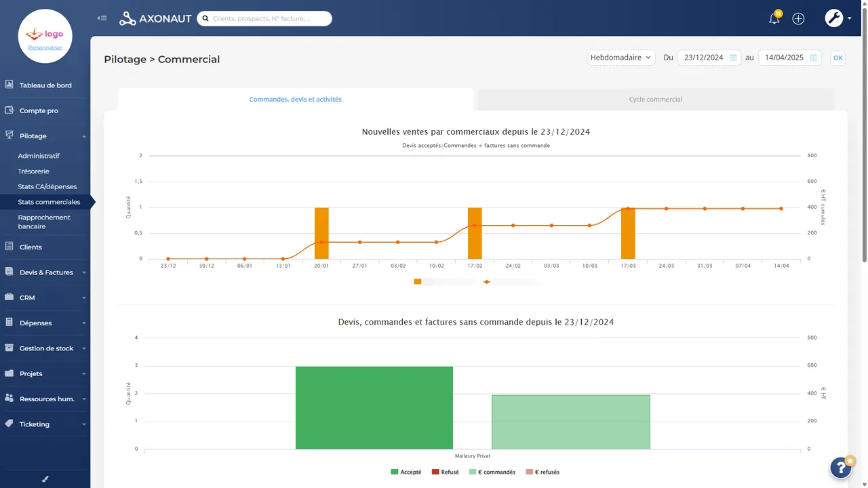Select Commandes, devis et activités tab
The image size is (868, 488).
coord(295,99)
